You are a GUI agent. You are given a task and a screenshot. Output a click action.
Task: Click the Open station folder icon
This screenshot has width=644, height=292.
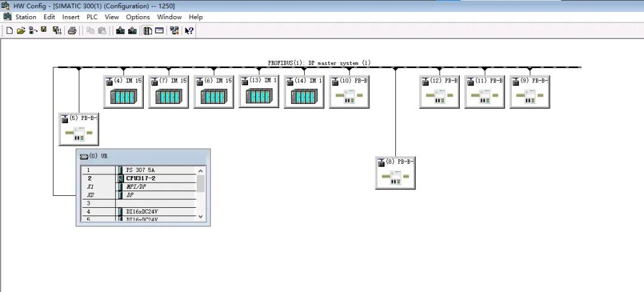[x=21, y=30]
